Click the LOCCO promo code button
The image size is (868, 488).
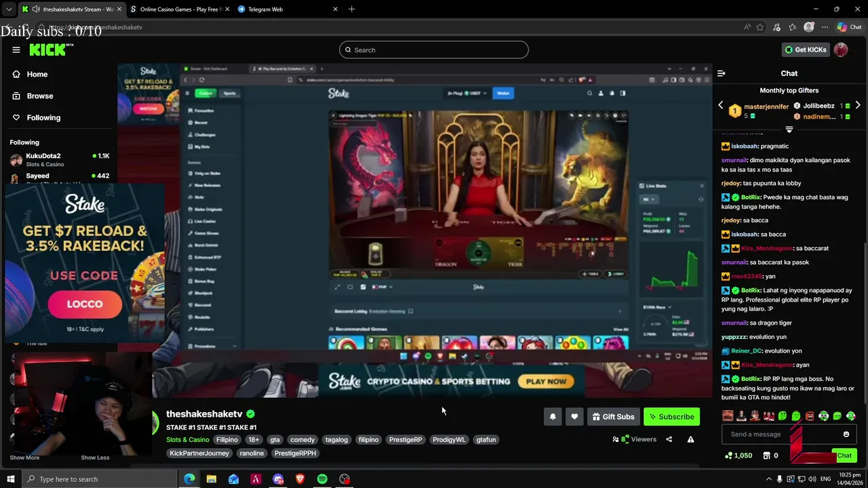85,304
